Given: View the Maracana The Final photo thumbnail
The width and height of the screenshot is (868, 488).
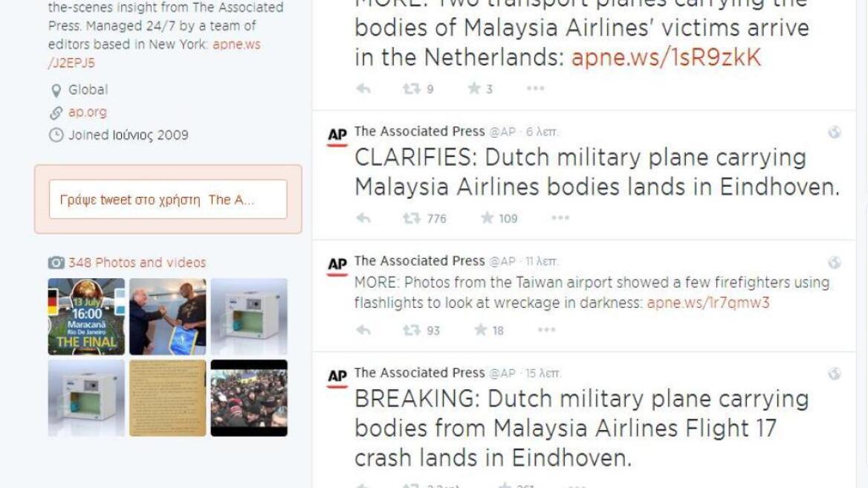Looking at the screenshot, I should pyautogui.click(x=86, y=316).
